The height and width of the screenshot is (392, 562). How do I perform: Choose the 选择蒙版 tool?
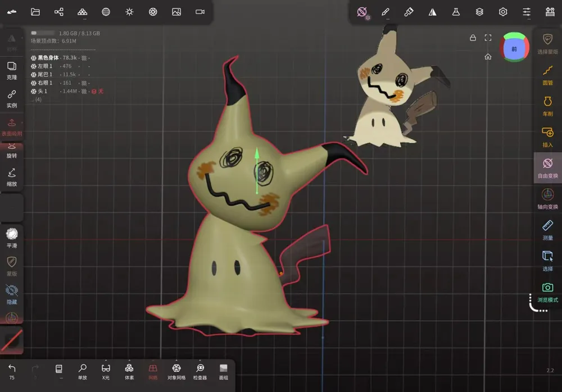(547, 44)
